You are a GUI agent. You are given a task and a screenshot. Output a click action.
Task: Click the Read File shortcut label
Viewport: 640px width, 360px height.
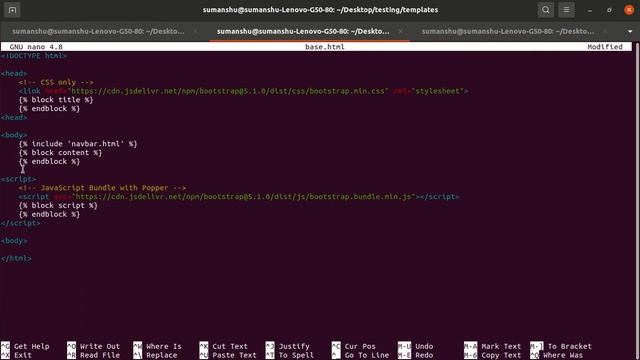point(100,356)
